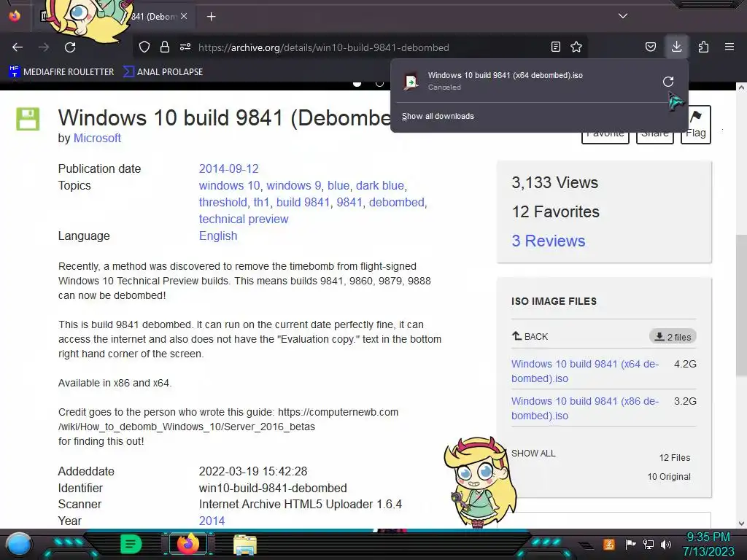Open the Firefox taskbar icon
The height and width of the screenshot is (560, 747).
point(188,544)
